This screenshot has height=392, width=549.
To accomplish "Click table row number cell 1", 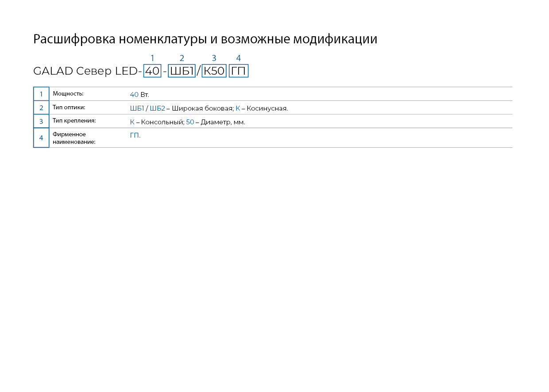I will [41, 94].
